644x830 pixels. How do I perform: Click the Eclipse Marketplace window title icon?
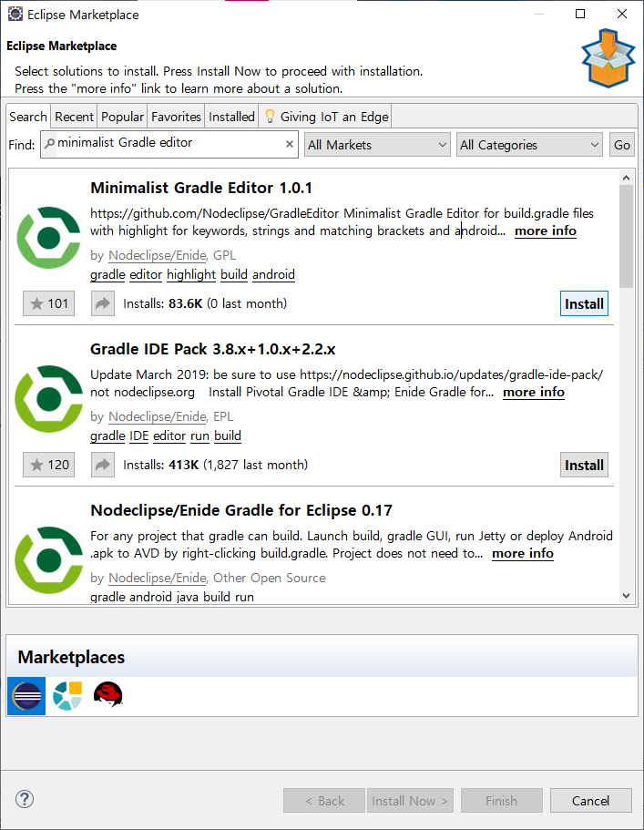(x=15, y=15)
